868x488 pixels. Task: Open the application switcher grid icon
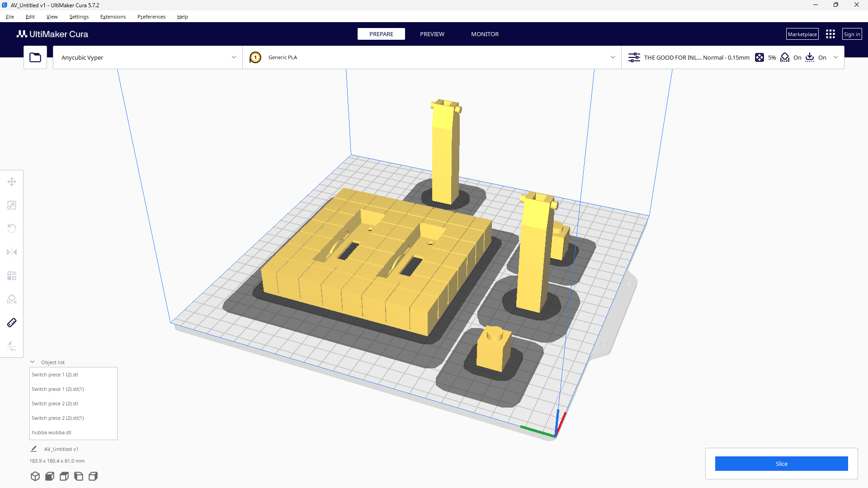(x=830, y=34)
